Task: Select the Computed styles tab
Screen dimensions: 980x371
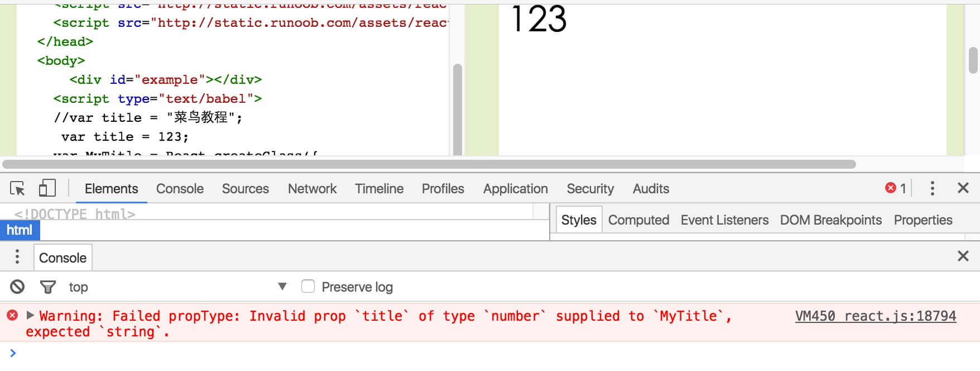Action: point(638,220)
